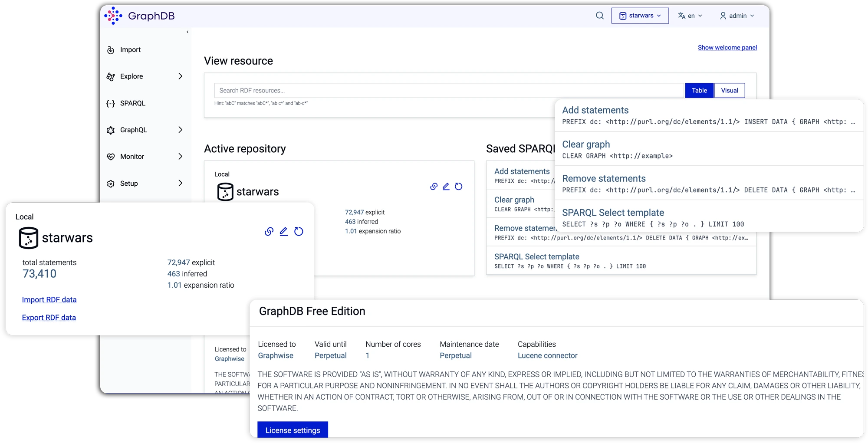Click restart icon in enlarged starwars card

pyautogui.click(x=299, y=232)
